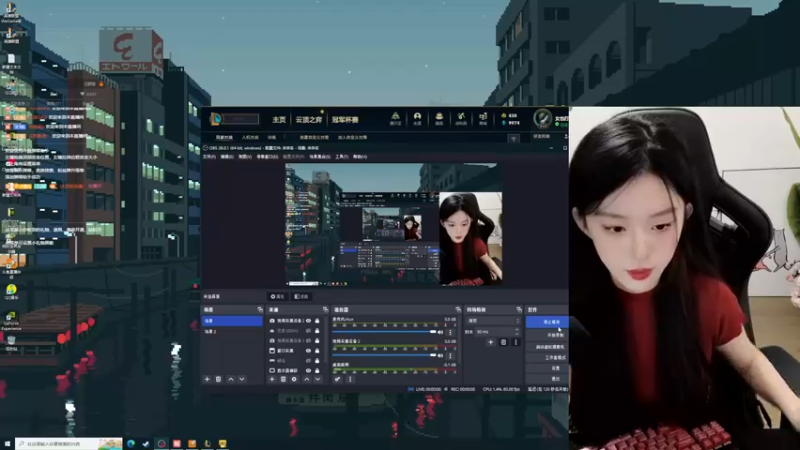Open OBS Studio from Windows taskbar
The image size is (800, 450).
pos(162,443)
